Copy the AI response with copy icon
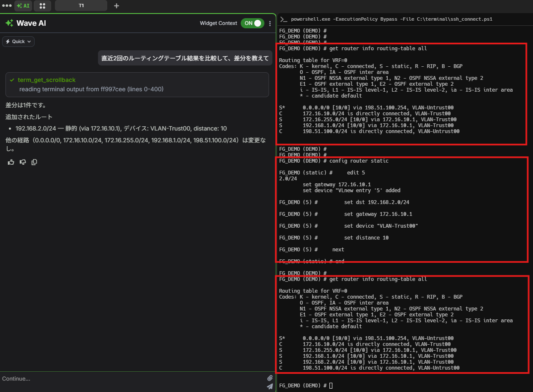The image size is (533, 392). tap(34, 162)
